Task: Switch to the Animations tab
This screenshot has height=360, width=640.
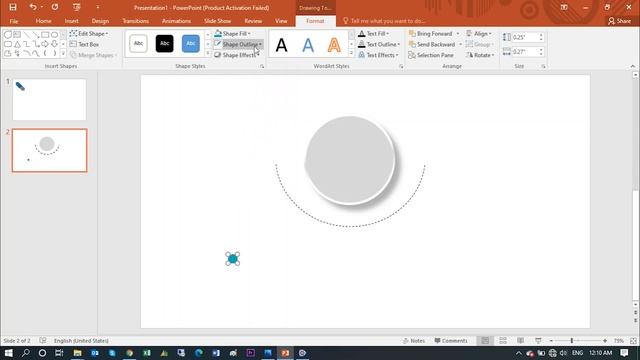Action: click(x=176, y=21)
